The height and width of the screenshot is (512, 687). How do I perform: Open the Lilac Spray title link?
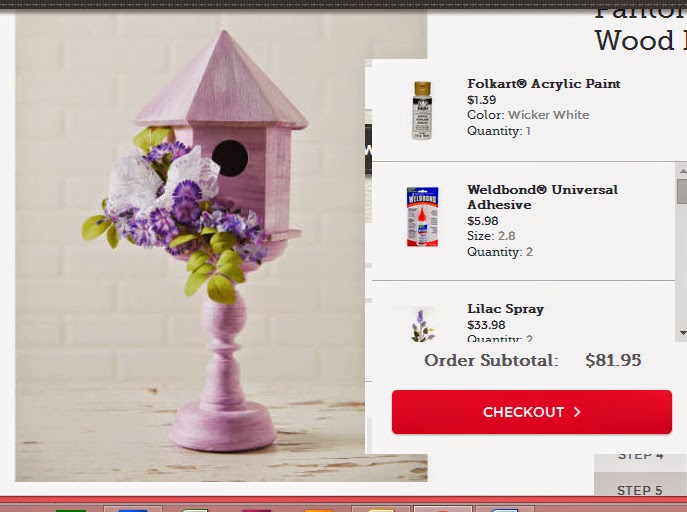505,309
